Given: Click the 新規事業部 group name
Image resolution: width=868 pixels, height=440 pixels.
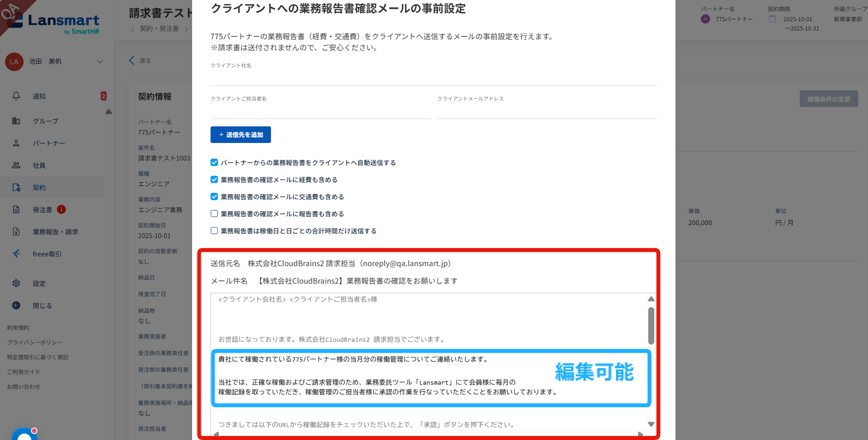Looking at the screenshot, I should coord(848,19).
